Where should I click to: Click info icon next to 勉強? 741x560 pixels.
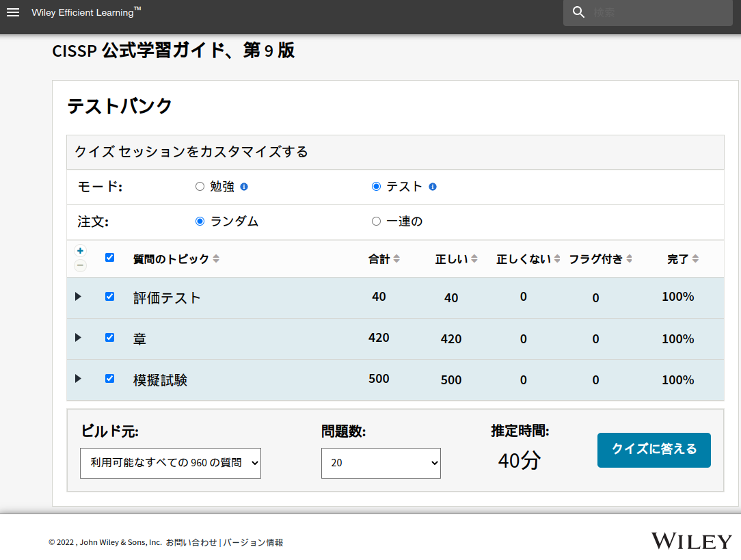[x=244, y=187]
